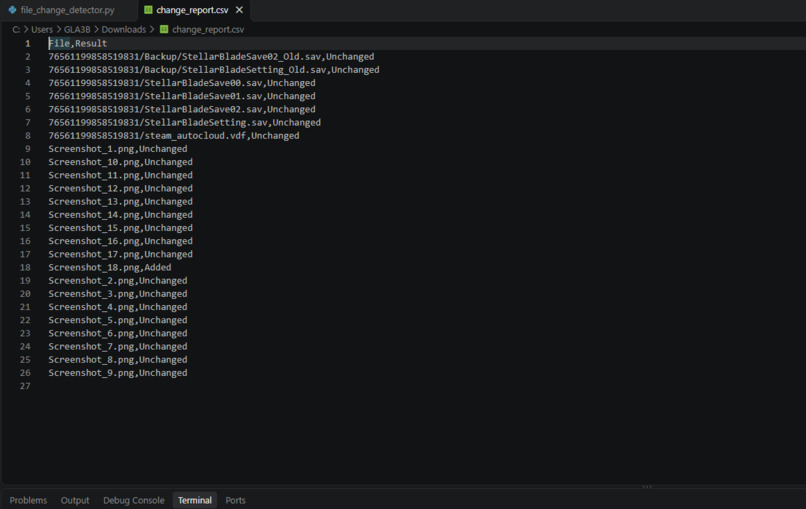Click the File,Result header line
The height and width of the screenshot is (509, 806).
[x=78, y=43]
